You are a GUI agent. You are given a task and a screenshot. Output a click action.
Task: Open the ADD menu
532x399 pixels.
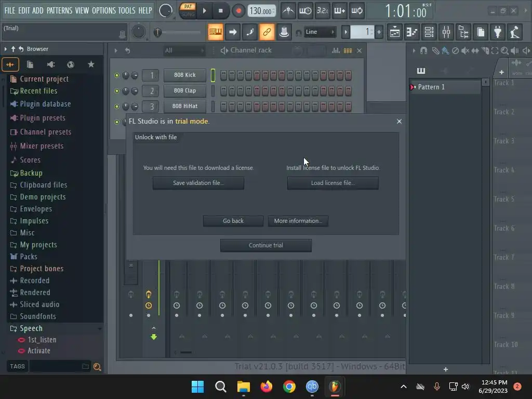coord(37,10)
